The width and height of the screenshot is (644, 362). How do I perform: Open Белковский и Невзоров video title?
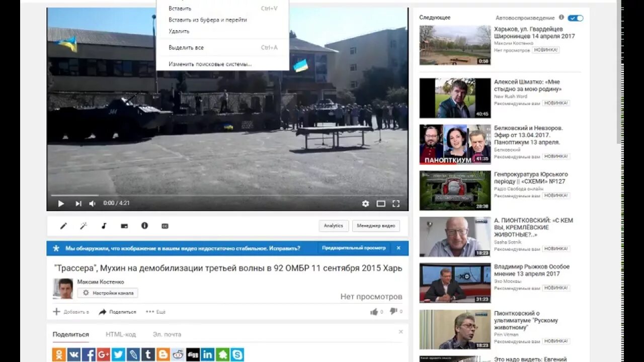tap(528, 135)
